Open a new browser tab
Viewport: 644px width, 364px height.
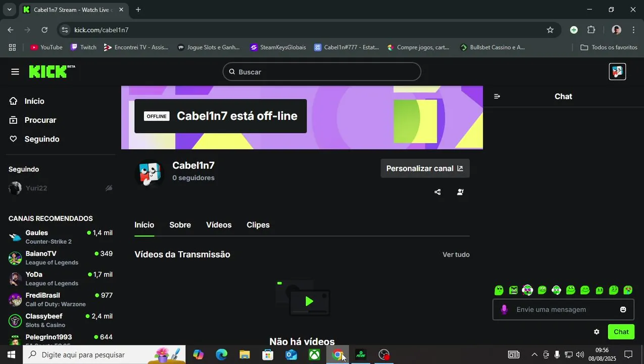138,10
